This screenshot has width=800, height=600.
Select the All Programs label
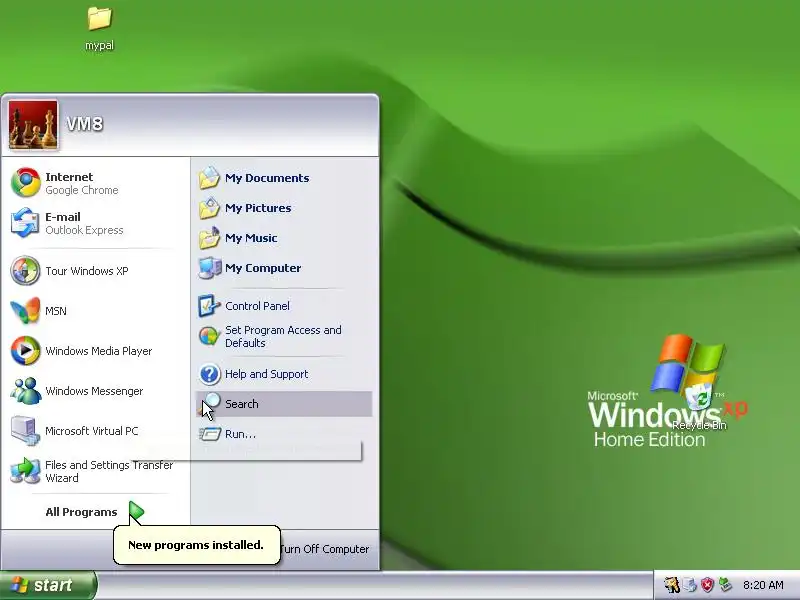tap(81, 512)
